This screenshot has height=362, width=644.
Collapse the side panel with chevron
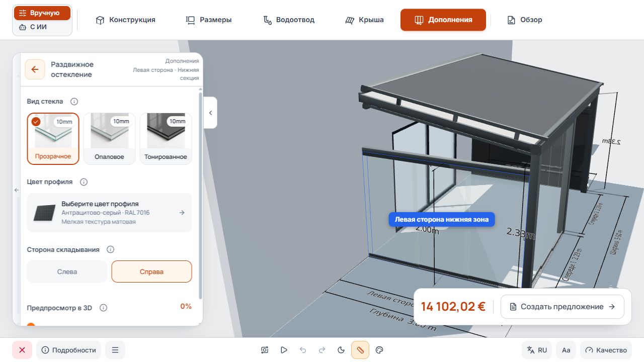210,113
